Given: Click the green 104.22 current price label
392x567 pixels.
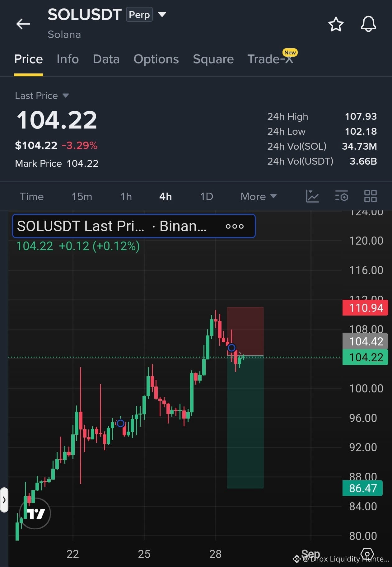Looking at the screenshot, I should click(x=366, y=357).
